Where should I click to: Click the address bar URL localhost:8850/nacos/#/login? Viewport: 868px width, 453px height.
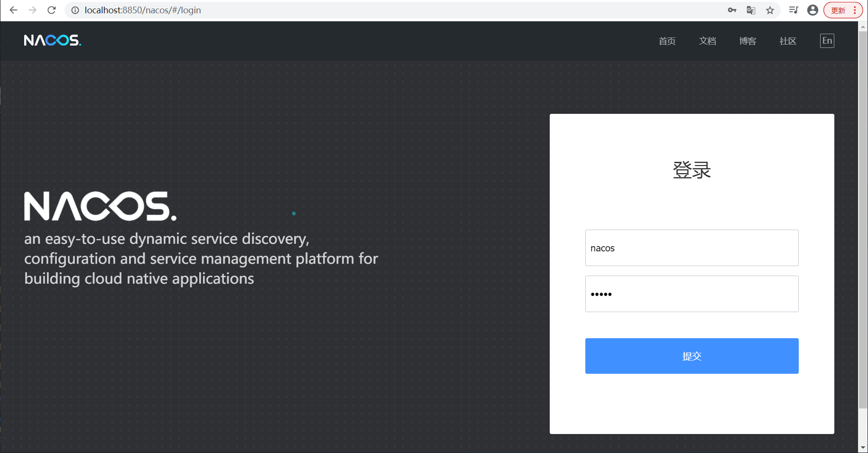coord(143,10)
